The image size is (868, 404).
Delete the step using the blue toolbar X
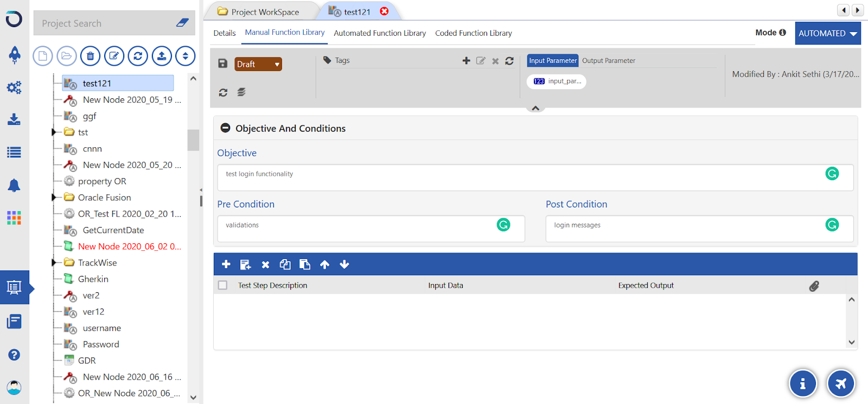(265, 264)
